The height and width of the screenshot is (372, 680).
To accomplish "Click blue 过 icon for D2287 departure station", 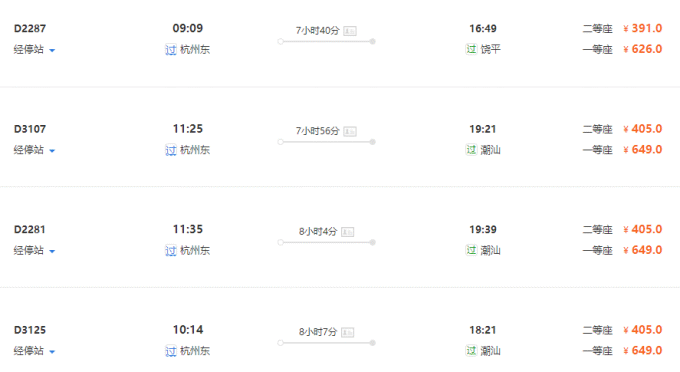I will pos(171,50).
